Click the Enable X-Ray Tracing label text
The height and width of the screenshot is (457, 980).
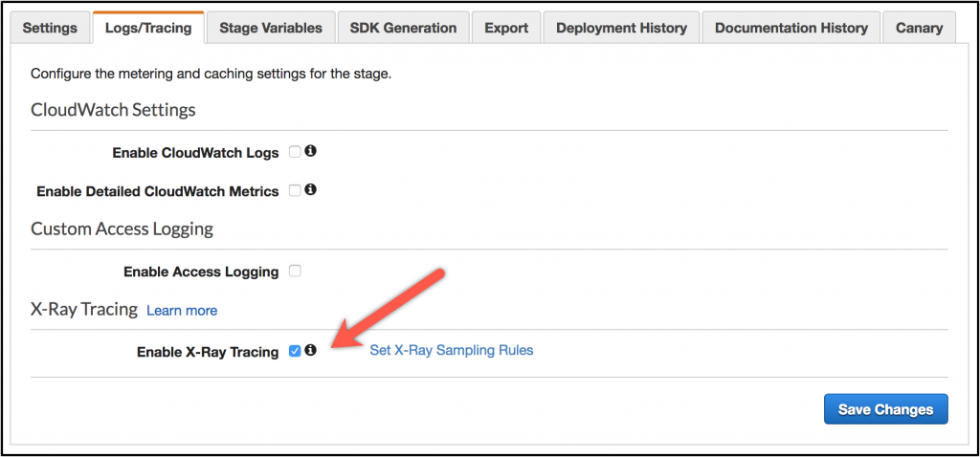coord(208,352)
